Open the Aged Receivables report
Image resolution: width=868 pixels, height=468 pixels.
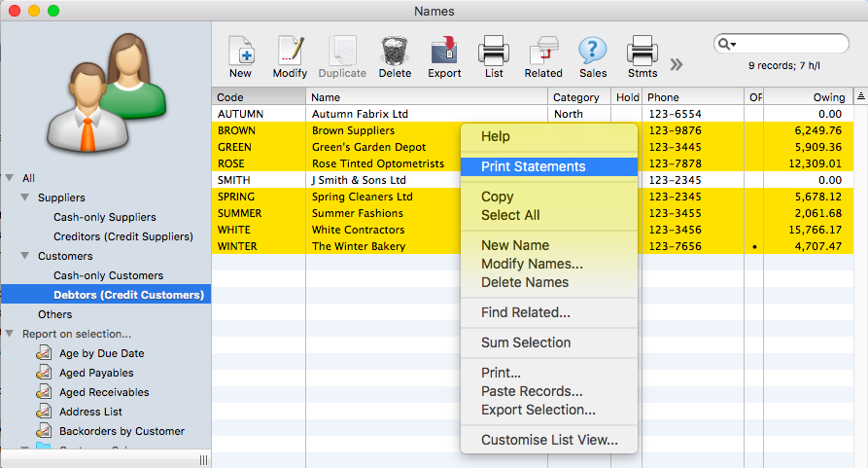(103, 392)
